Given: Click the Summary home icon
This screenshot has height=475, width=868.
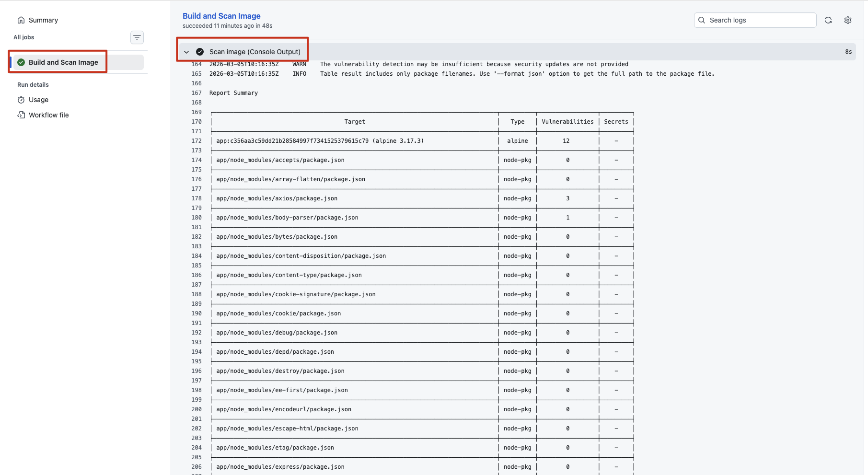Looking at the screenshot, I should (21, 20).
